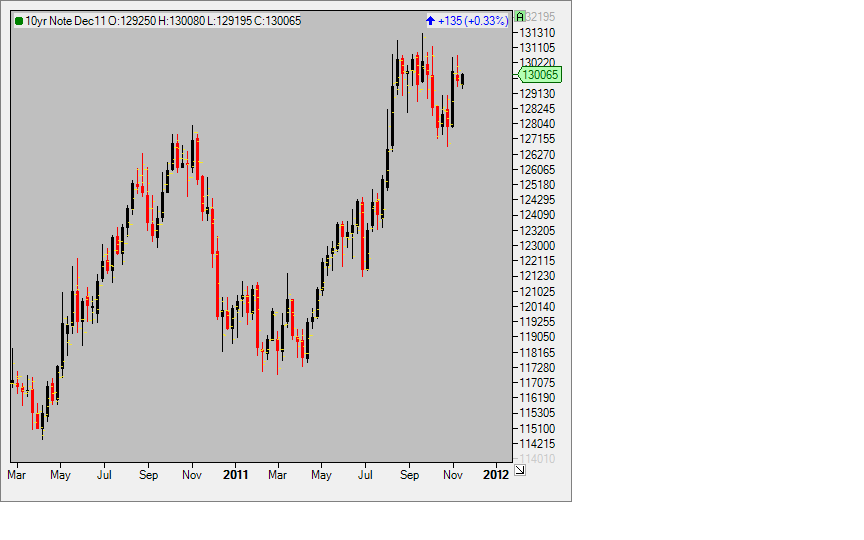864x540 pixels.
Task: Click the 126065 price axis label
Action: [537, 170]
